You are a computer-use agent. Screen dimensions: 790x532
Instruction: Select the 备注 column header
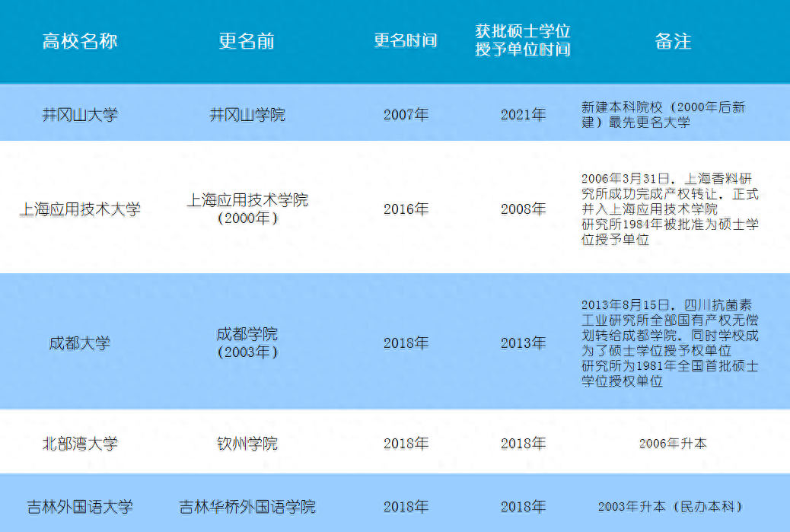(x=673, y=41)
